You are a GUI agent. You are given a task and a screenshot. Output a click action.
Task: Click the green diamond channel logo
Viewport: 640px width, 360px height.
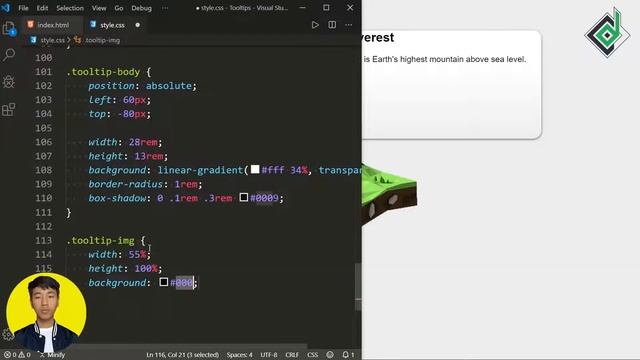[607, 33]
